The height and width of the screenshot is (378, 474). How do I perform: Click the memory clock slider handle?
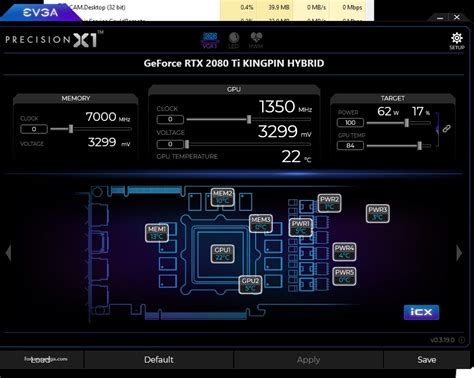(71, 129)
